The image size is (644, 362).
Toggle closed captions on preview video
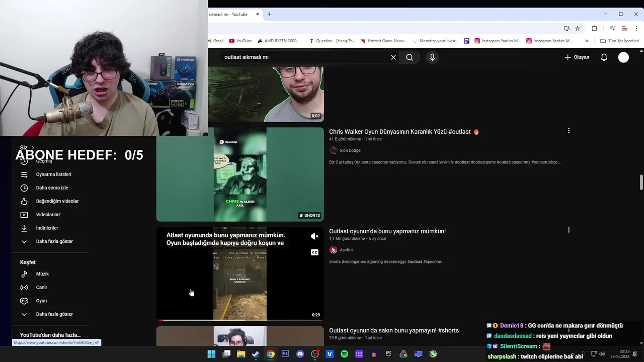pos(314,252)
